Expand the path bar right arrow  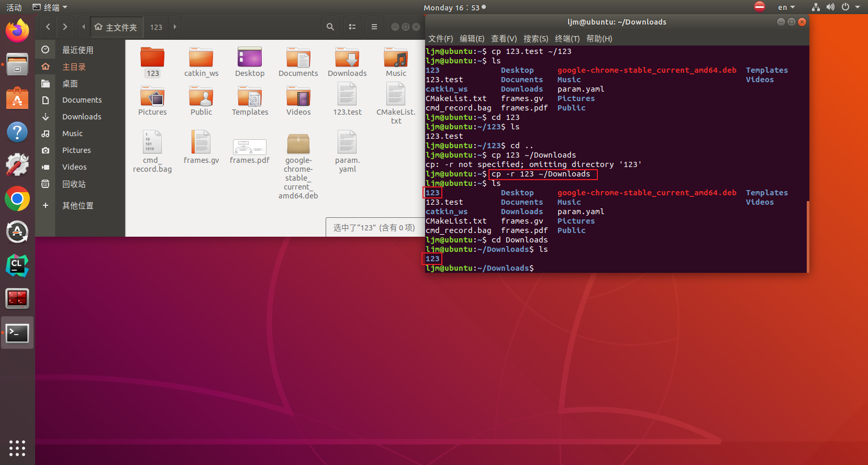(x=175, y=27)
